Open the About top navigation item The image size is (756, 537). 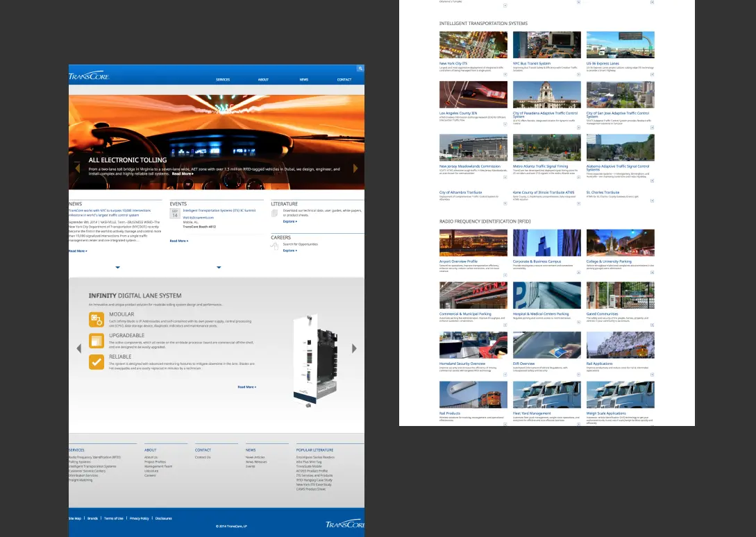pyautogui.click(x=263, y=80)
